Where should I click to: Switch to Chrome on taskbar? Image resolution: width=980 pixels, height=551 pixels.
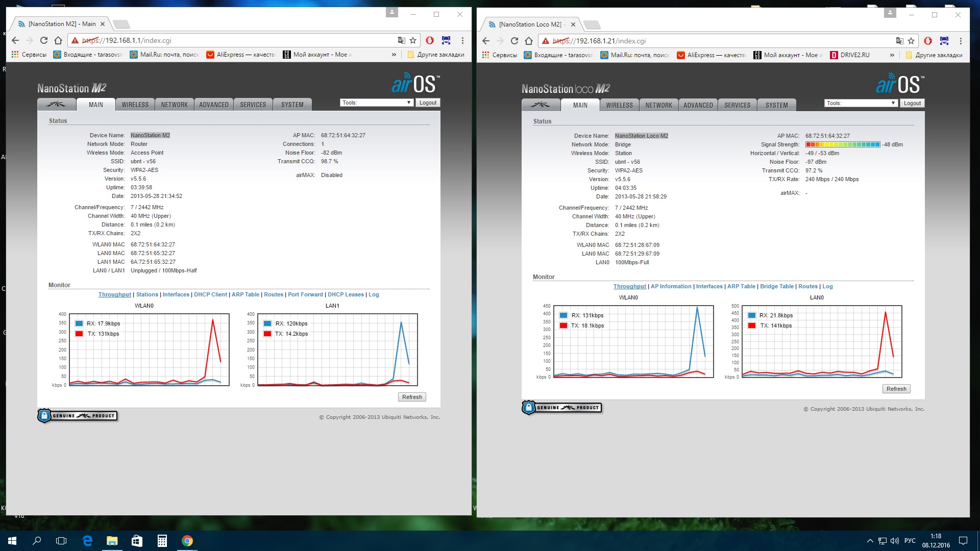click(x=187, y=541)
